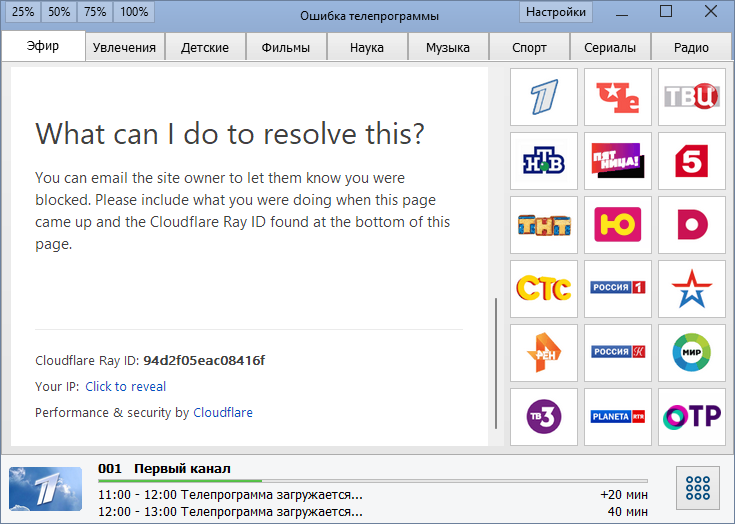735x524 pixels.
Task: Select the Первый канал channel logo
Action: click(544, 97)
